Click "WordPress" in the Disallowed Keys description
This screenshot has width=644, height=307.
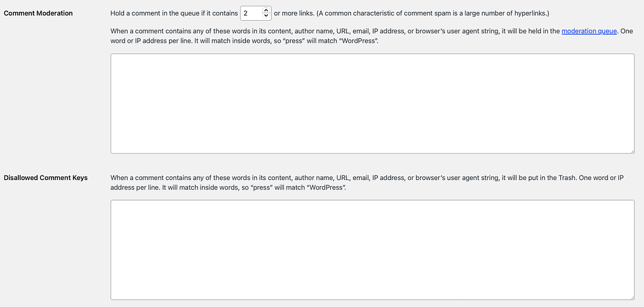pos(327,188)
